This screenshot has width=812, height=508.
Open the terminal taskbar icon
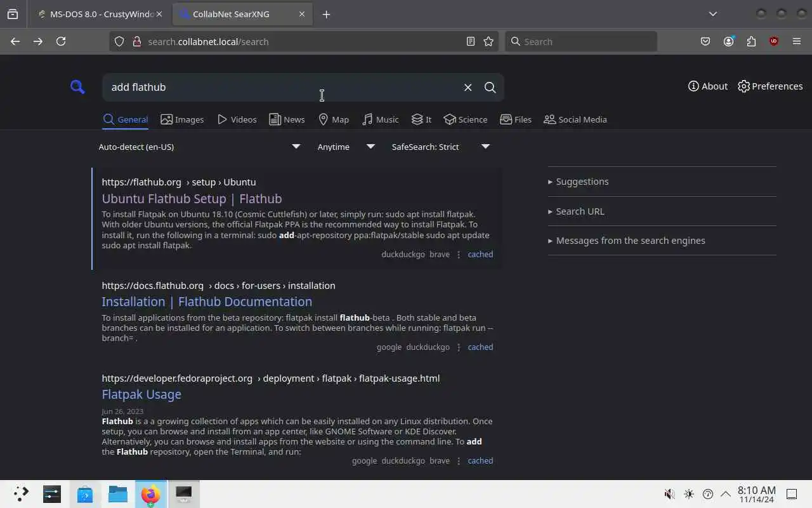[184, 494]
